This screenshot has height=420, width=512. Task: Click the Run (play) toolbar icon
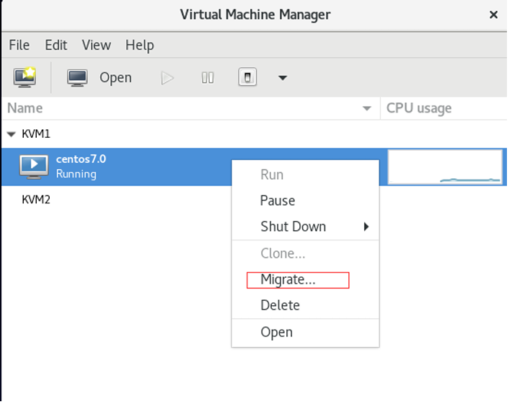pos(167,78)
